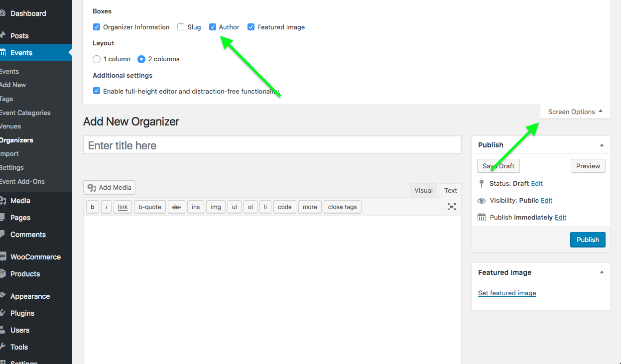Collapse the Publish meta box
Image resolution: width=621 pixels, height=364 pixels.
602,145
